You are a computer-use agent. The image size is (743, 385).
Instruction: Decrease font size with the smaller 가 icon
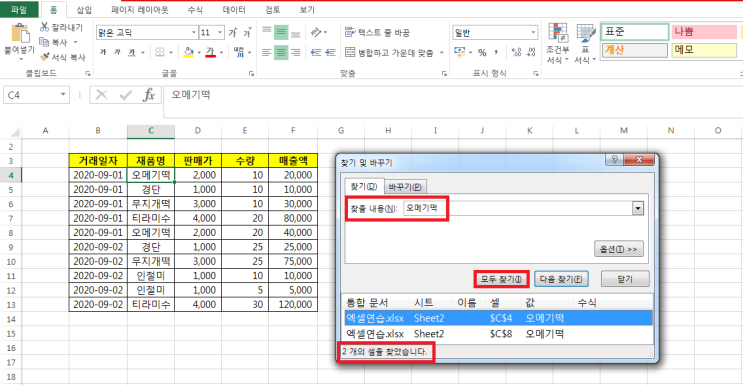click(246, 33)
